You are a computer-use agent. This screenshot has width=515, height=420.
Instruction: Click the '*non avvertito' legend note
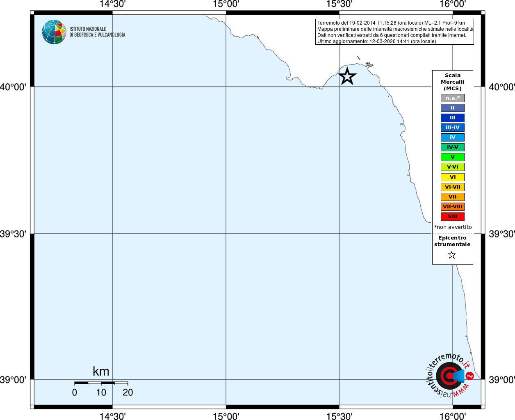pos(453,227)
